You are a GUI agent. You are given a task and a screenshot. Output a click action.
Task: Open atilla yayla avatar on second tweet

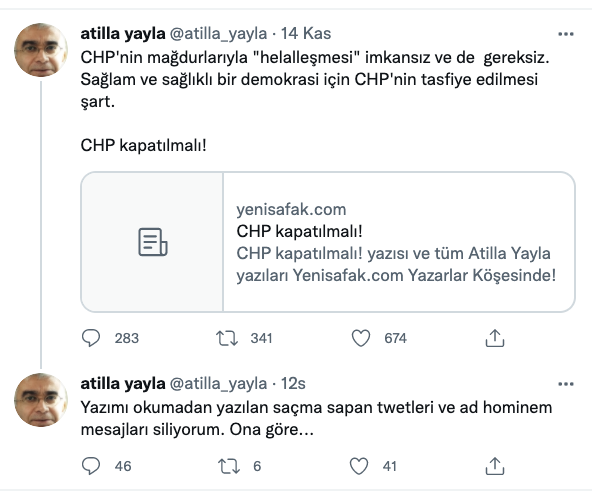[41, 400]
